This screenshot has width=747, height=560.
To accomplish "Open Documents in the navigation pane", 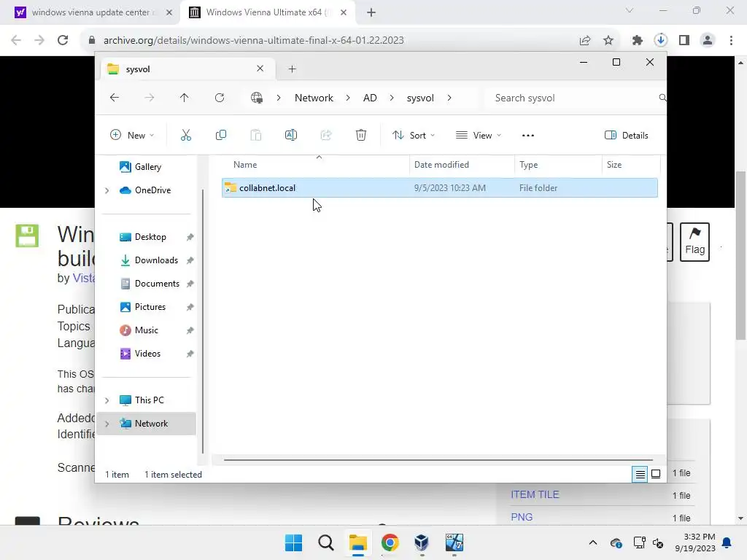I will tap(157, 284).
